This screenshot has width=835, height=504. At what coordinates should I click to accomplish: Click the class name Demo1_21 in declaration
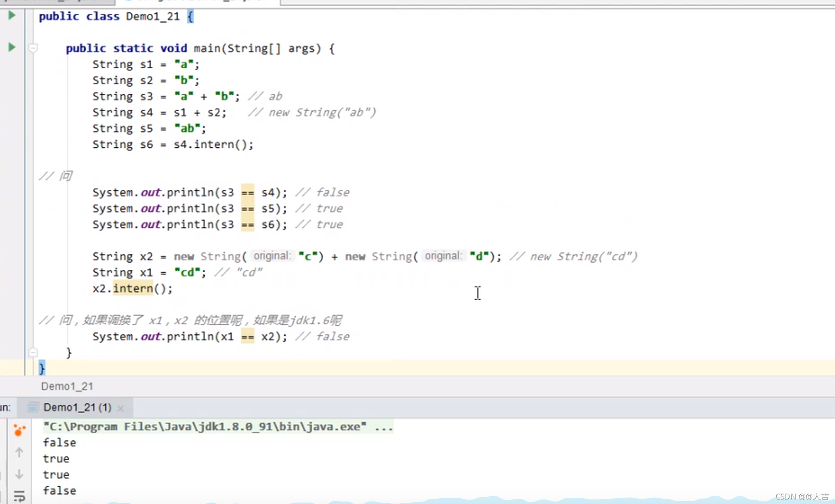153,17
